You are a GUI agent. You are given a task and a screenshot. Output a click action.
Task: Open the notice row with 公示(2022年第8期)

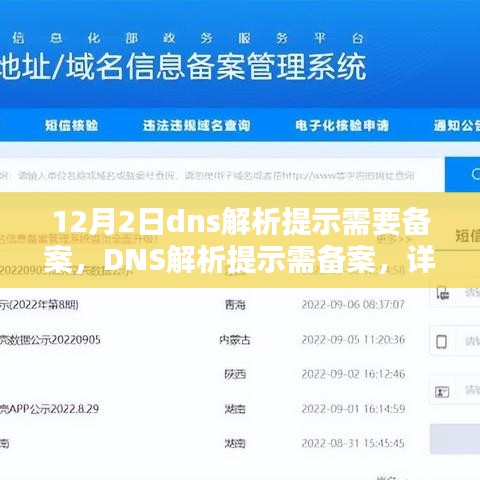click(x=39, y=305)
